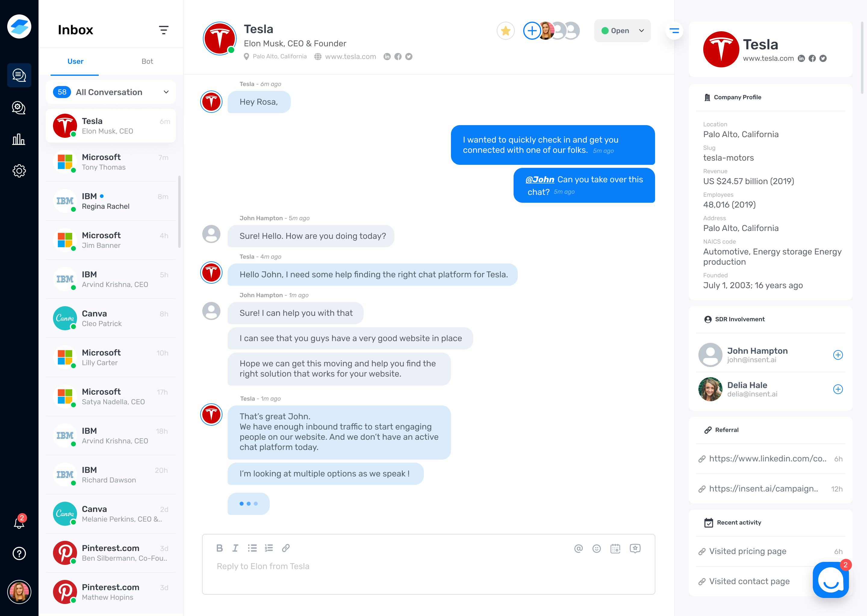Toggle bold formatting in reply editor
Screen dimensions: 867x616
click(x=219, y=548)
